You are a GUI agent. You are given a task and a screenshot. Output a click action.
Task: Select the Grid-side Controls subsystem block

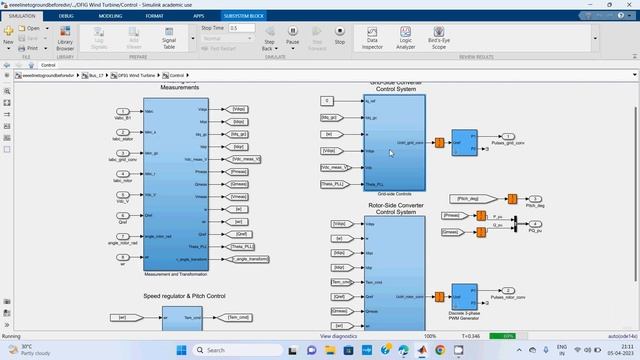pos(394,142)
